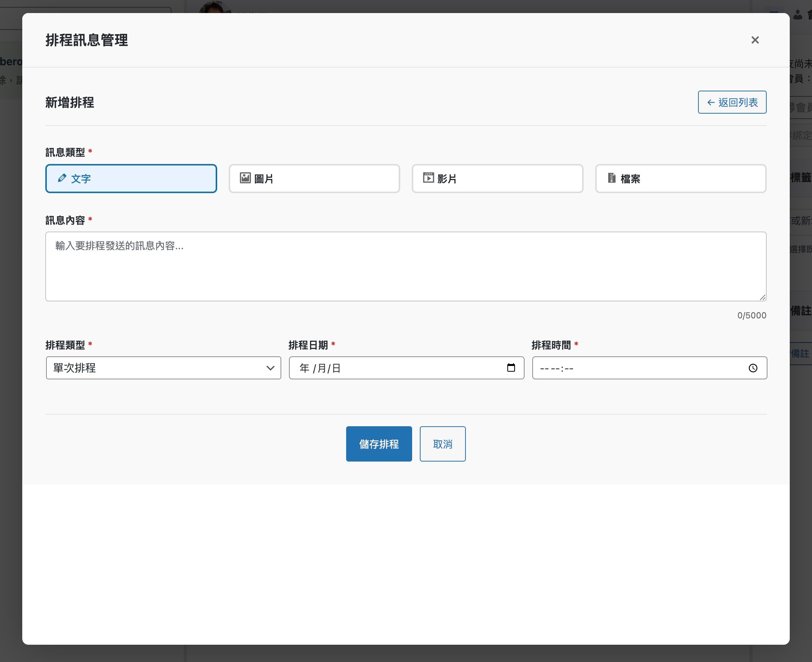Click the textarea resize handle corner
This screenshot has width=812, height=662.
pyautogui.click(x=762, y=298)
